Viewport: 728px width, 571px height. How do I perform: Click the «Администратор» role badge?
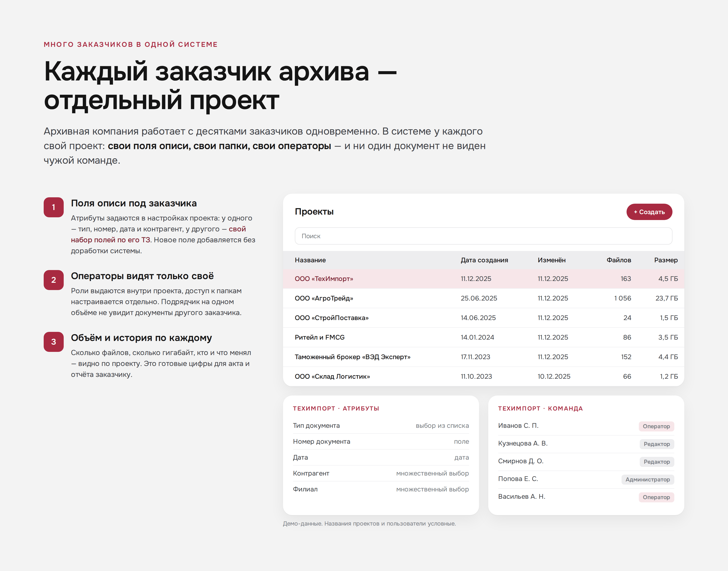point(647,479)
